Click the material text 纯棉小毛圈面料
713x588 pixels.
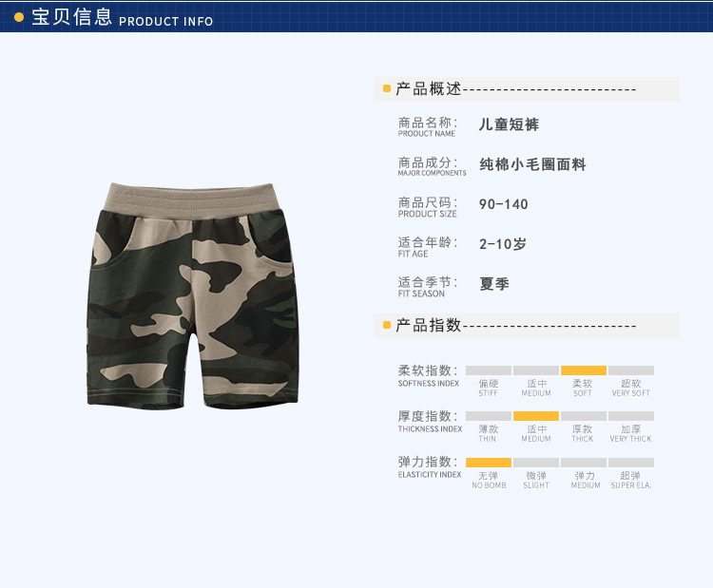(532, 164)
